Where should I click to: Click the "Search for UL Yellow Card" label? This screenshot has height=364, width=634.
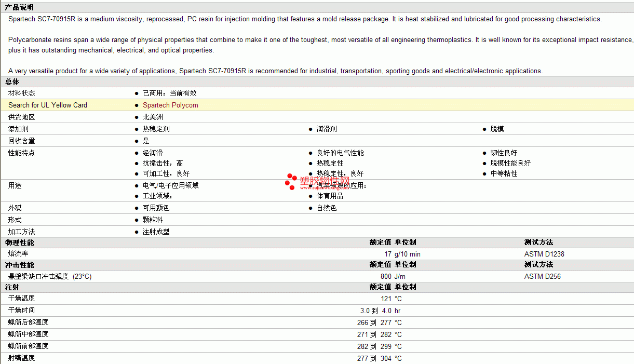coord(48,105)
